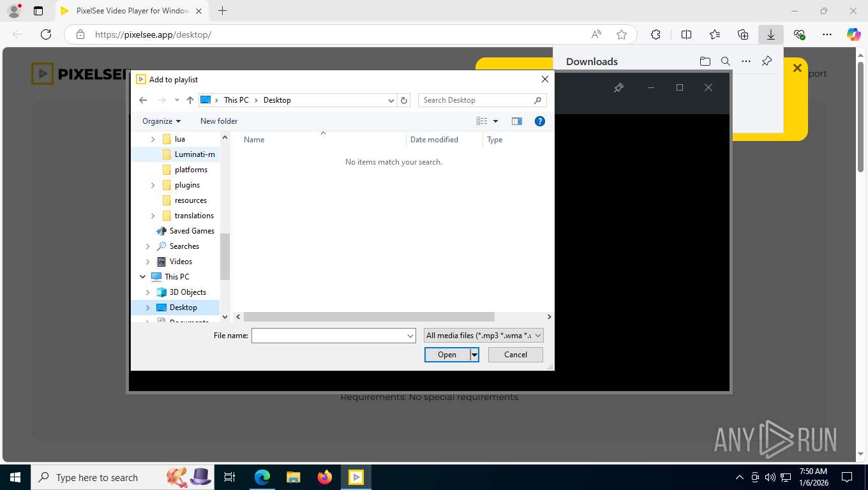868x490 pixels.
Task: Launch Firefox from the taskbar
Action: coord(325,477)
